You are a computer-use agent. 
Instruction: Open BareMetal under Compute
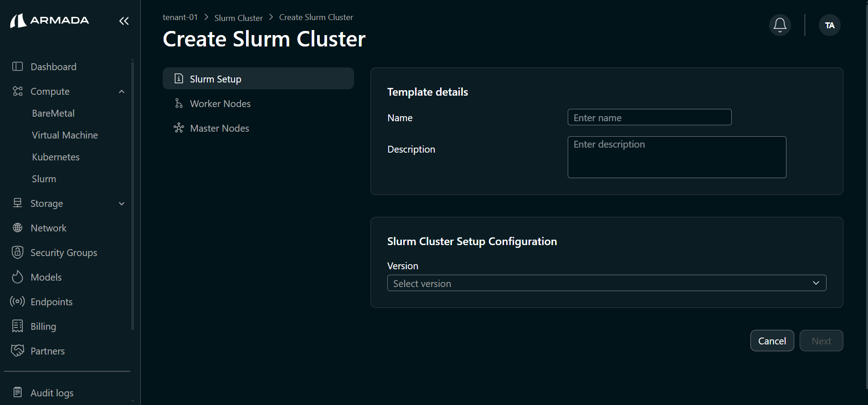(53, 113)
